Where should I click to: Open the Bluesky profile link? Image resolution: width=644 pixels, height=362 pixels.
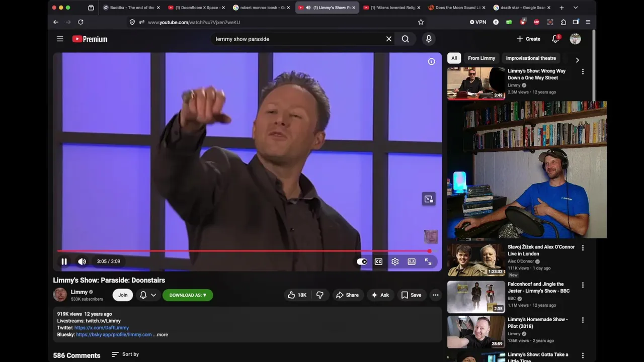point(114,334)
